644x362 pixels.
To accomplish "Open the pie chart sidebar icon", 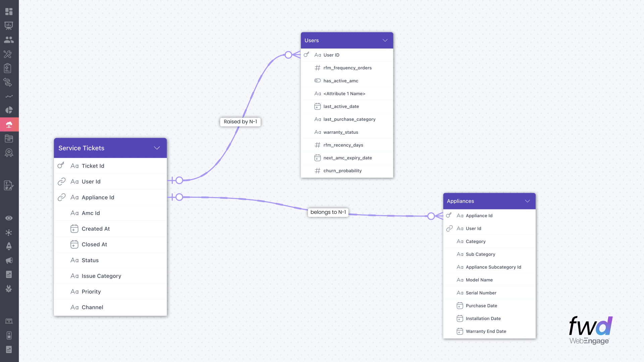I will pyautogui.click(x=9, y=110).
